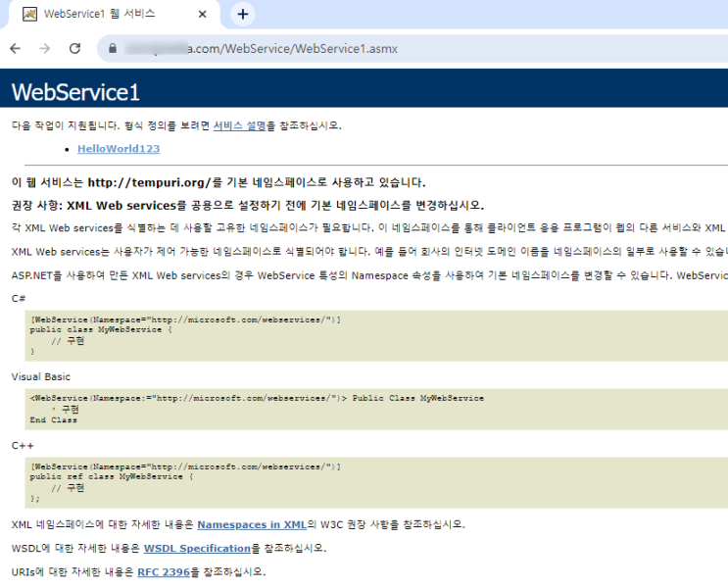Click the bold http://tempuri.org/ namespace sentence
Screen dimensions: 728x588
(x=218, y=182)
